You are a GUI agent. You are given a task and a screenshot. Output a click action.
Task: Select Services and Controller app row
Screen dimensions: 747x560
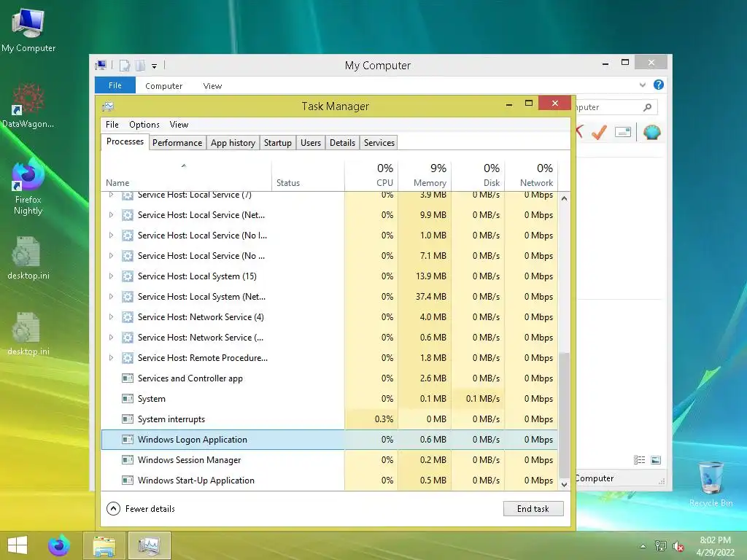pyautogui.click(x=329, y=378)
